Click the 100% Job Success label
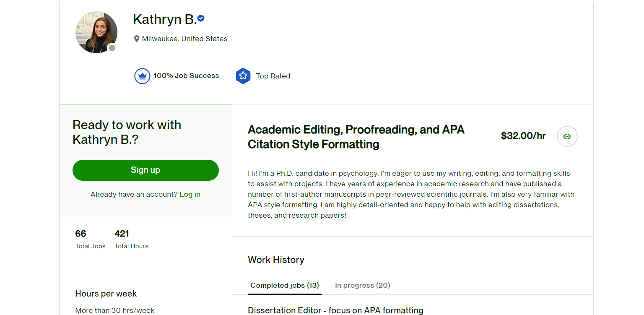The width and height of the screenshot is (644, 315). coord(186,76)
